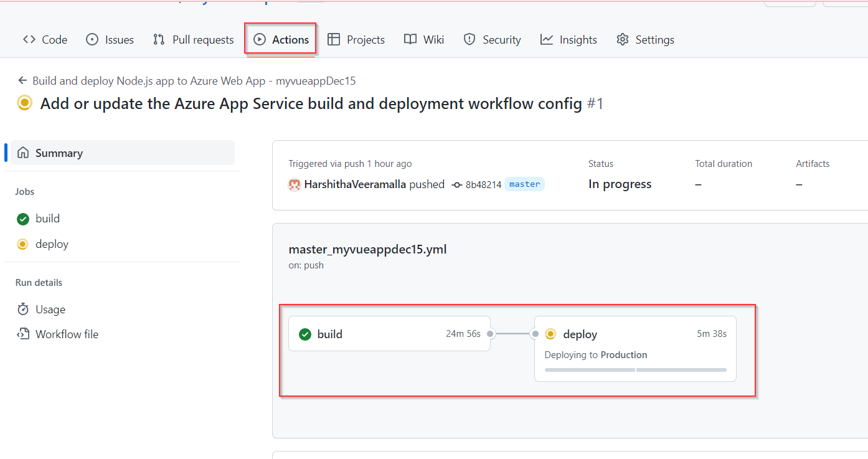Click the 5m 38s deploy duration

point(712,334)
